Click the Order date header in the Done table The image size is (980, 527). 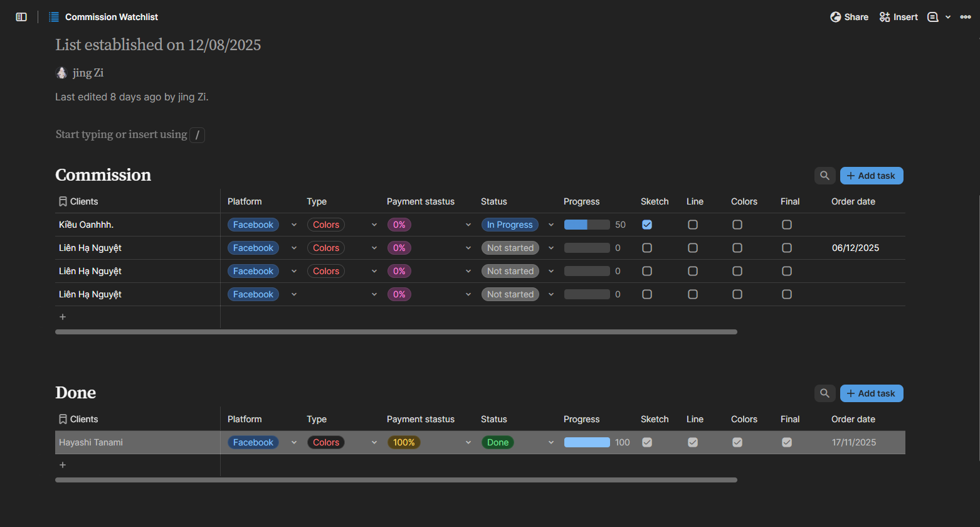[853, 419]
